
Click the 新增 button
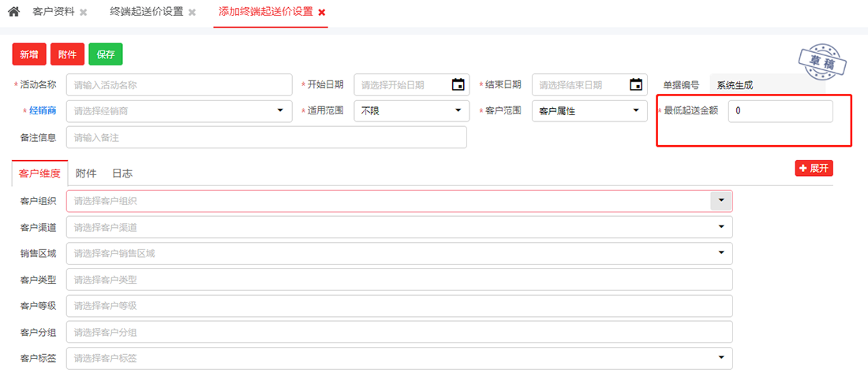click(29, 54)
